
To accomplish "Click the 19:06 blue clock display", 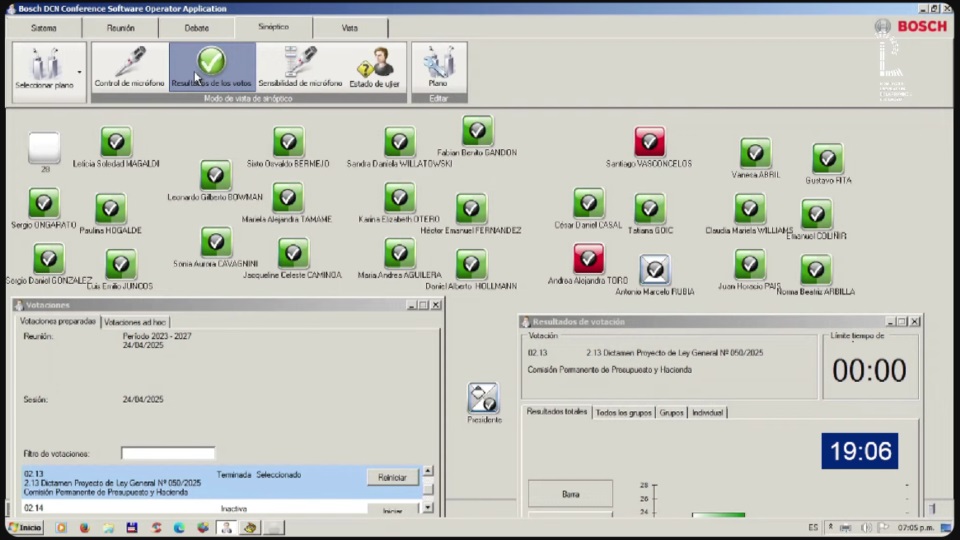I will click(x=860, y=451).
